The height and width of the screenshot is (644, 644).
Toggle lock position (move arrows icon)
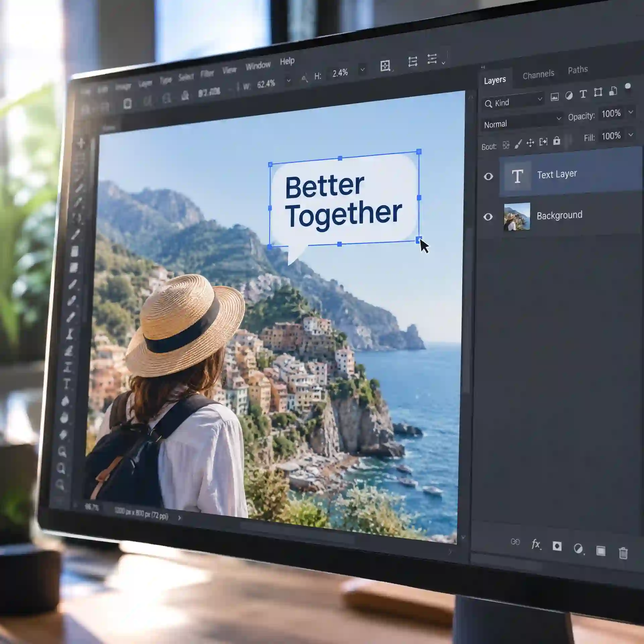(x=530, y=143)
